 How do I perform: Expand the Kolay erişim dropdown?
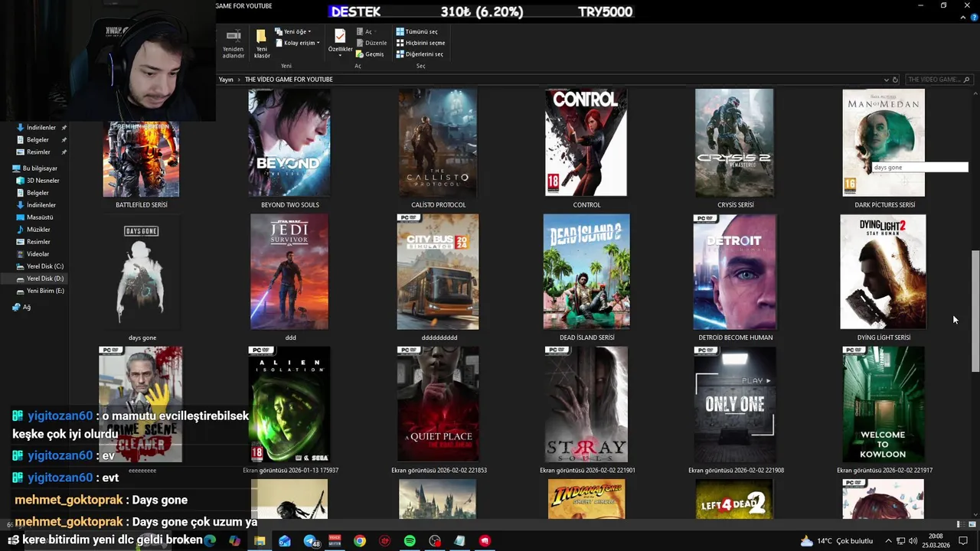pos(297,43)
